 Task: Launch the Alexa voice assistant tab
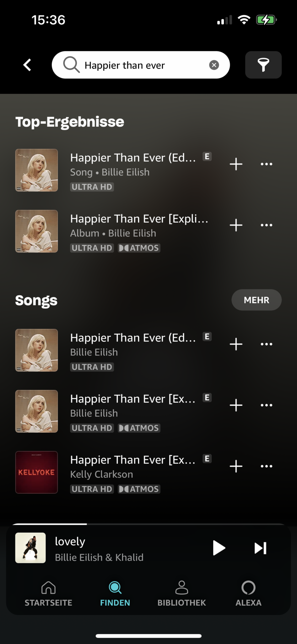pyautogui.click(x=248, y=593)
